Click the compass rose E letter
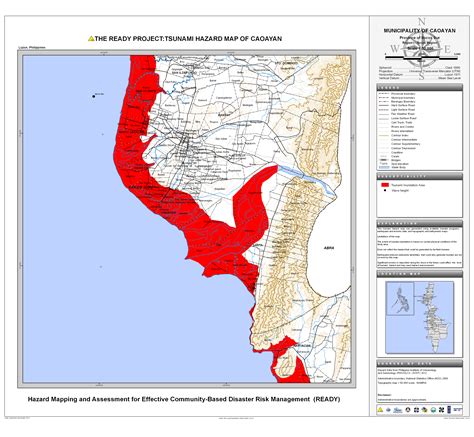Image resolution: width=474 pixels, height=437 pixels. pos(447,49)
